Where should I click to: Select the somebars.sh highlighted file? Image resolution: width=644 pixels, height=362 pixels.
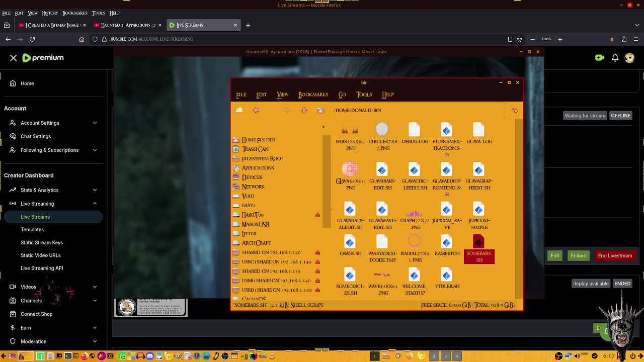tap(479, 249)
